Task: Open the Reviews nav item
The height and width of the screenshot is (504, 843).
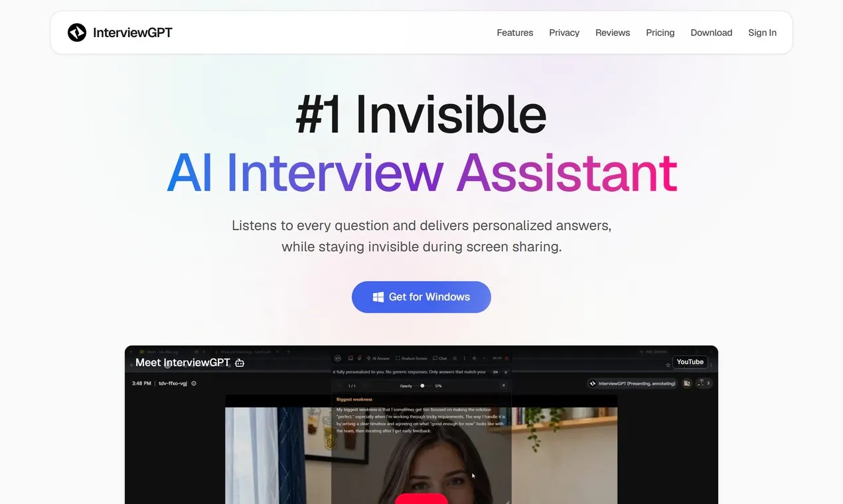Action: click(x=613, y=32)
